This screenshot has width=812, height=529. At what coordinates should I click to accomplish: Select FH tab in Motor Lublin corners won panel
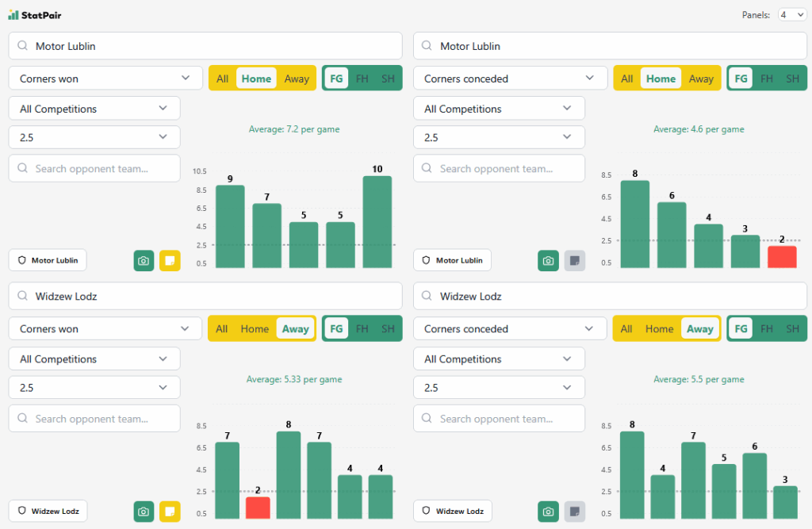[362, 79]
